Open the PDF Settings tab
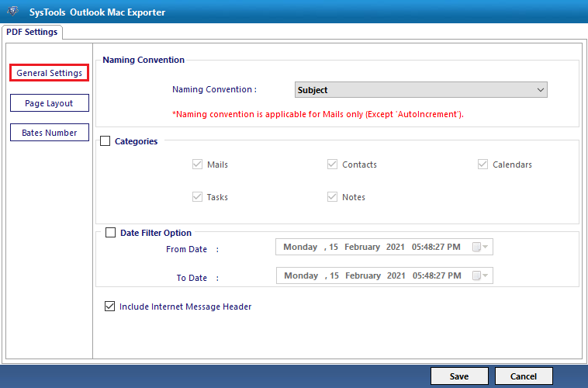The image size is (588, 388). (32, 32)
